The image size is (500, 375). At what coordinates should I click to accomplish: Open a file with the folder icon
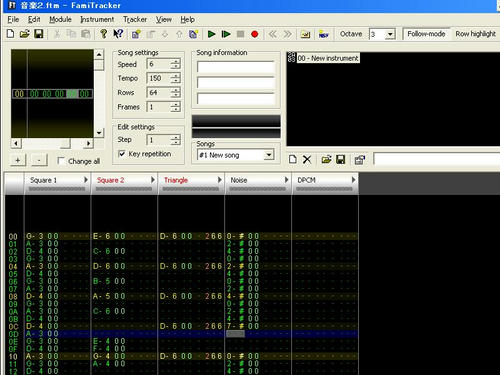point(24,34)
